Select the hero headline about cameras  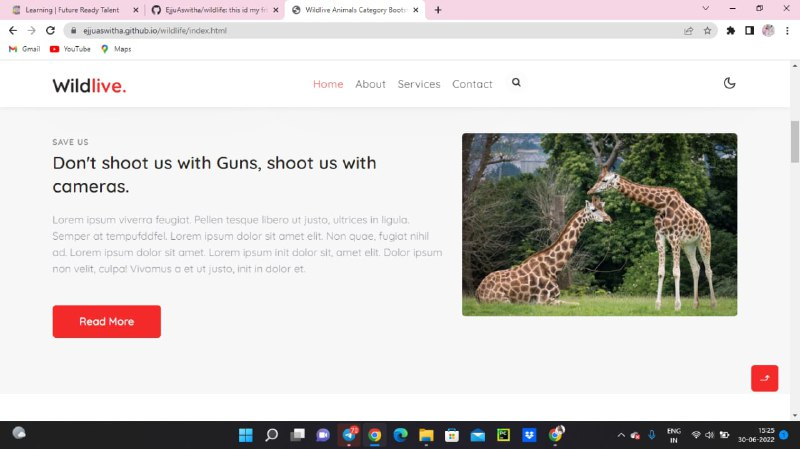(x=214, y=174)
